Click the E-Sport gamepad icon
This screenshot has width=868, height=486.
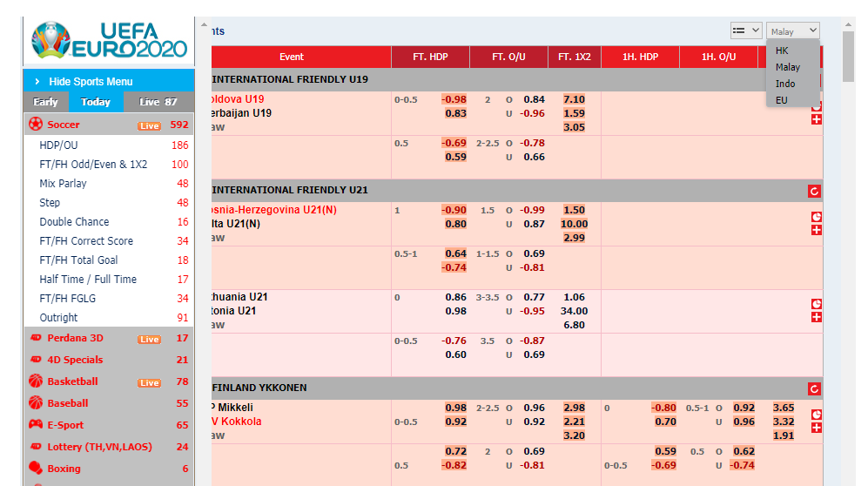(36, 424)
